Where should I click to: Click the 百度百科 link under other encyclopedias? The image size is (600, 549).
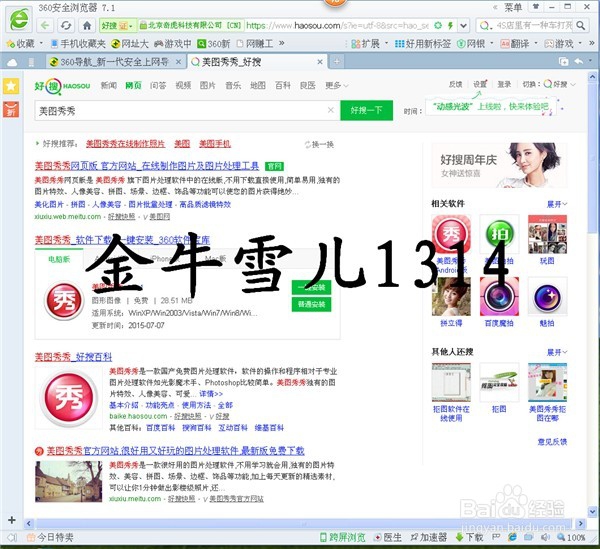[161, 428]
